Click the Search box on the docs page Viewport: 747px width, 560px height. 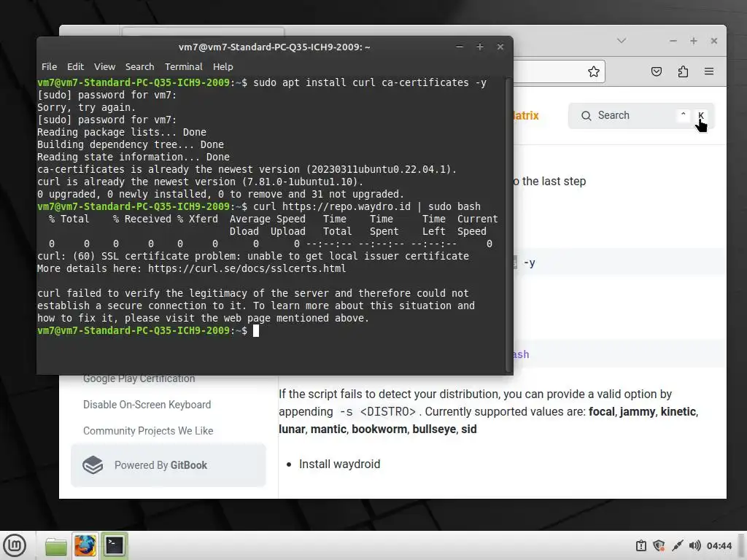(641, 116)
